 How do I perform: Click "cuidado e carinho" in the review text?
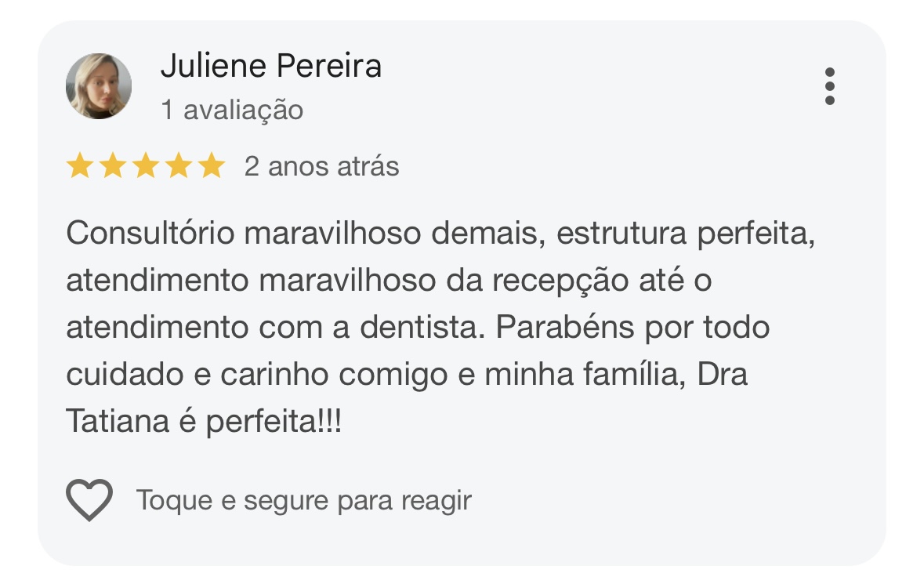tap(197, 375)
